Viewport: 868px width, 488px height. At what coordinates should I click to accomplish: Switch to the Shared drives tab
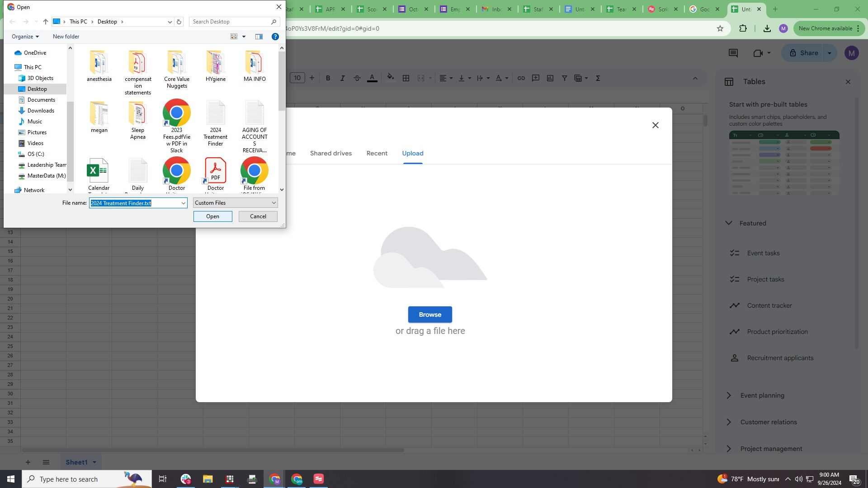[x=330, y=153]
